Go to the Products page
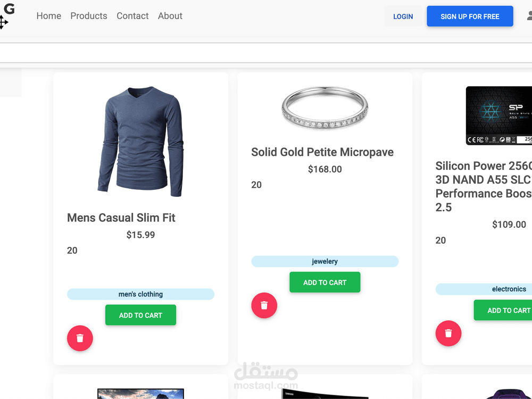This screenshot has height=399, width=532. 89,16
